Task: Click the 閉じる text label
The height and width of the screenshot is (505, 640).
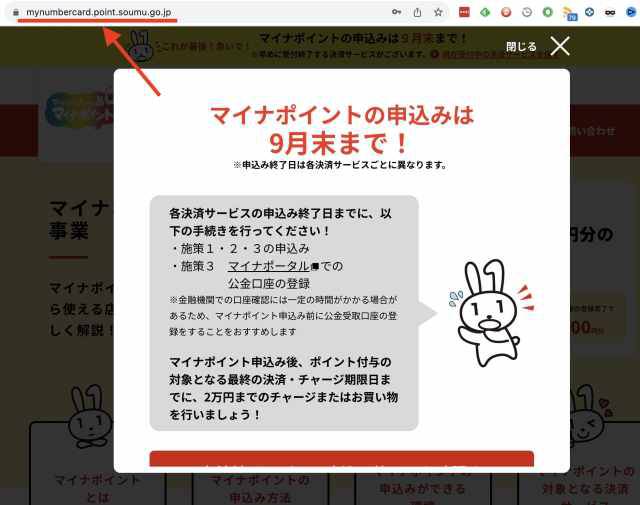Action: coord(521,47)
